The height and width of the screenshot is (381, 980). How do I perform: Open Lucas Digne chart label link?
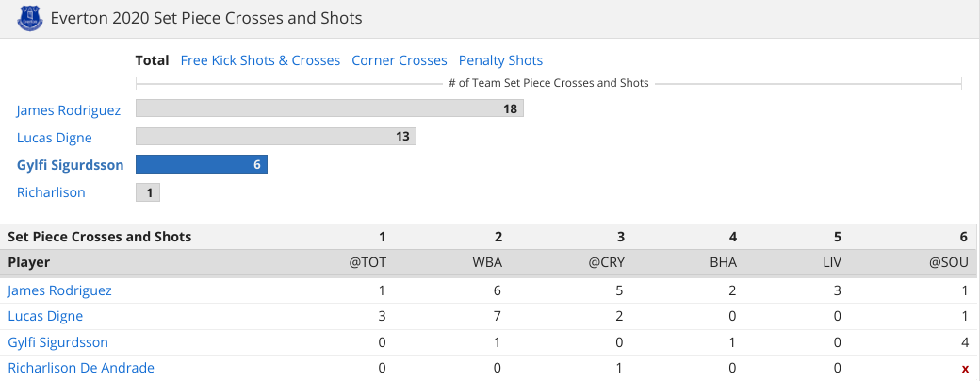click(x=55, y=138)
